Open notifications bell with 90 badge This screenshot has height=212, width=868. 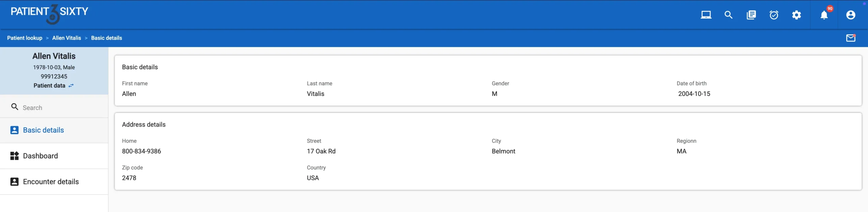point(824,15)
